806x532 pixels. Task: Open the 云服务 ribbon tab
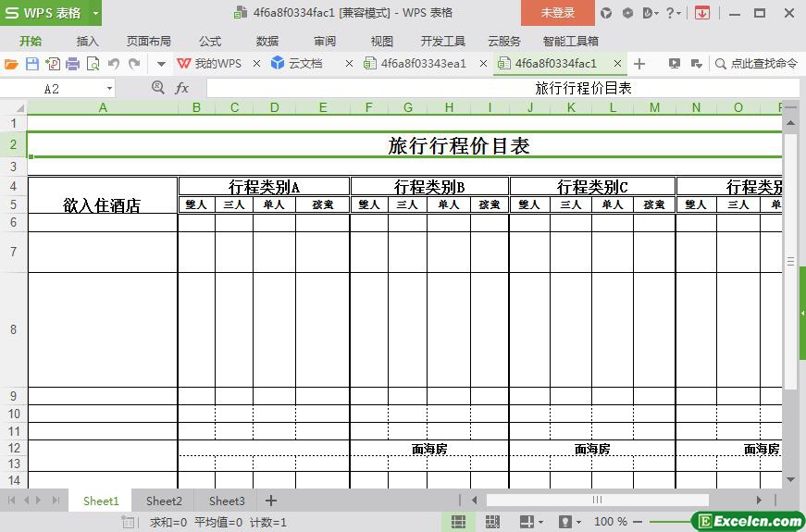pyautogui.click(x=504, y=41)
